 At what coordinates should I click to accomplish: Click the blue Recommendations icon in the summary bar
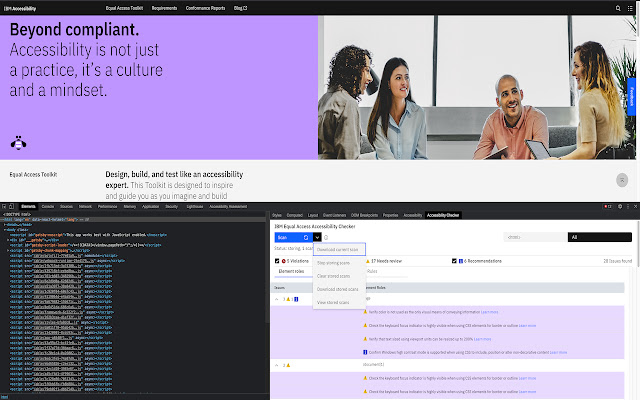click(461, 261)
